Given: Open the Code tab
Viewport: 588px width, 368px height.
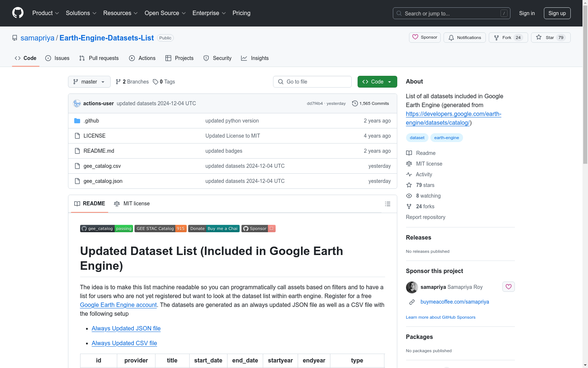Looking at the screenshot, I should (x=26, y=58).
